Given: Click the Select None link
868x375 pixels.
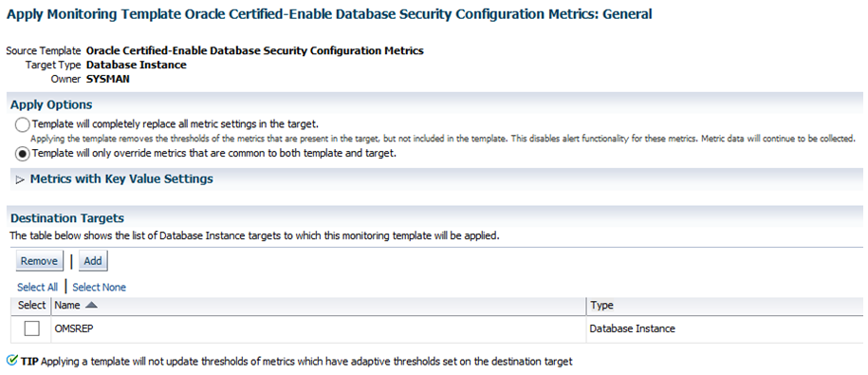Looking at the screenshot, I should tap(99, 287).
